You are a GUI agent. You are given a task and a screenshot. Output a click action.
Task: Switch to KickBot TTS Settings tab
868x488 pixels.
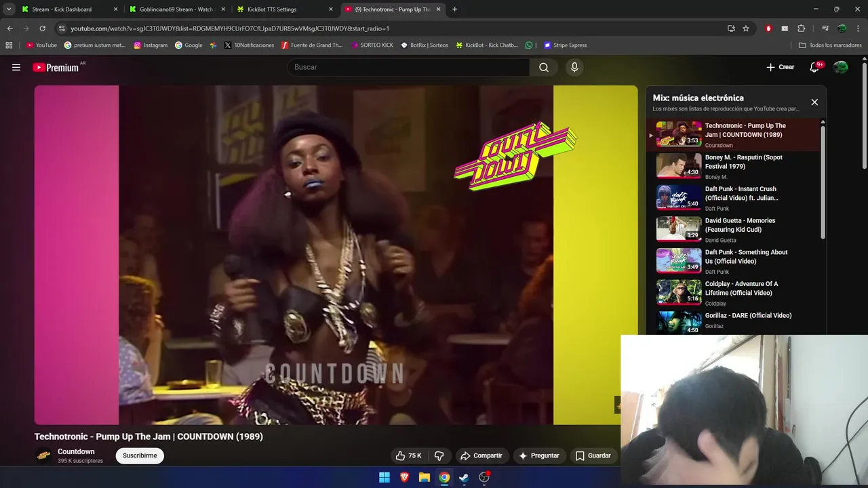pyautogui.click(x=285, y=9)
